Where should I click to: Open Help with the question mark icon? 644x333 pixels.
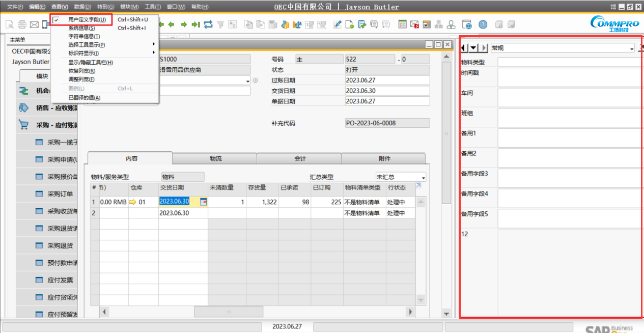[483, 24]
